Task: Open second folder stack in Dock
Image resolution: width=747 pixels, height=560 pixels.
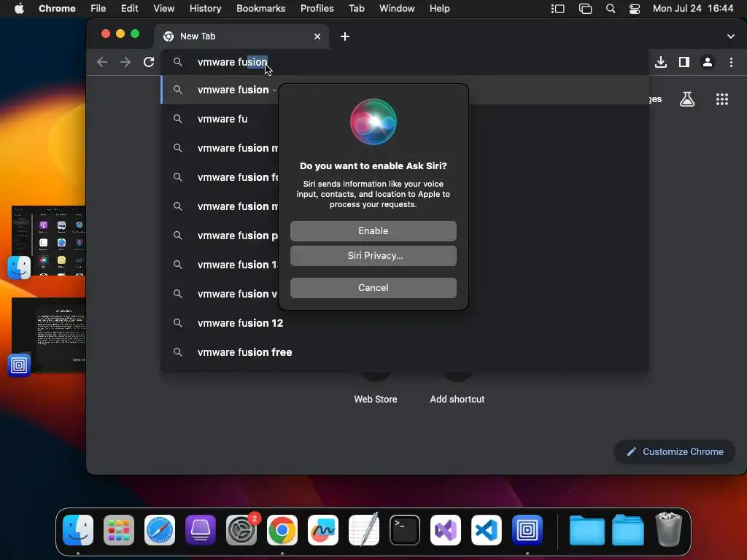Action: (x=628, y=530)
